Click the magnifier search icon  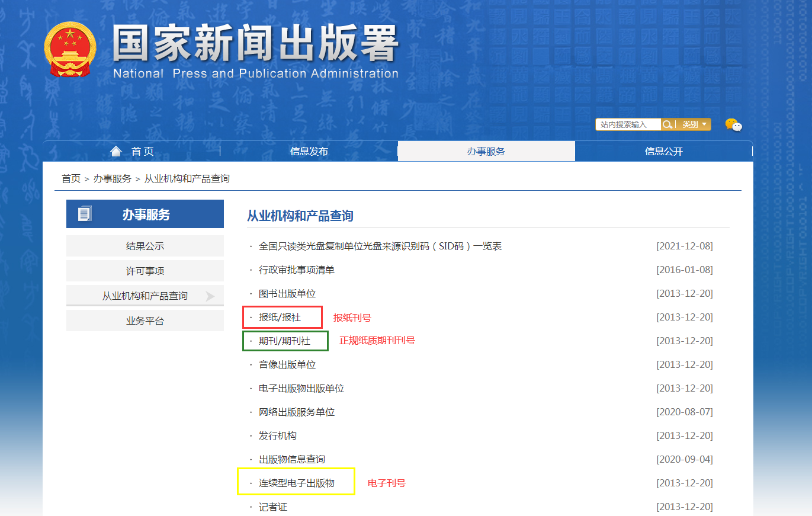pyautogui.click(x=667, y=124)
